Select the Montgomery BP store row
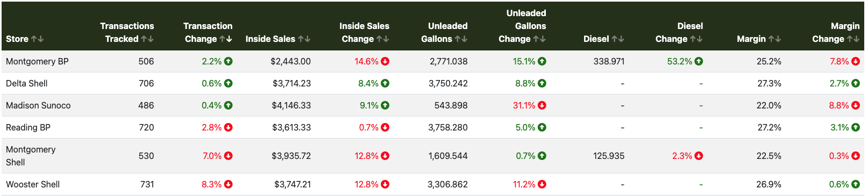 433,61
